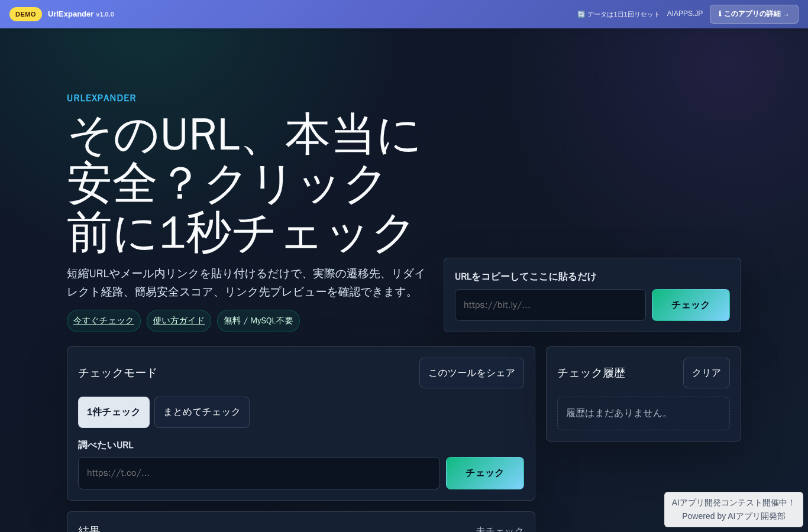Focus the https://bit.ly/... URL input

click(550, 305)
